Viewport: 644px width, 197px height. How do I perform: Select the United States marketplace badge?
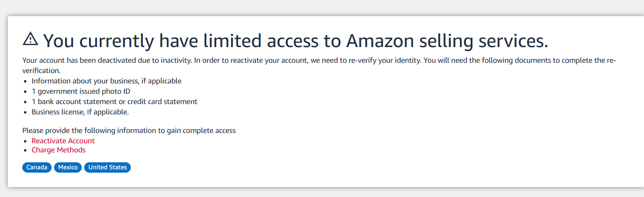[x=107, y=167]
